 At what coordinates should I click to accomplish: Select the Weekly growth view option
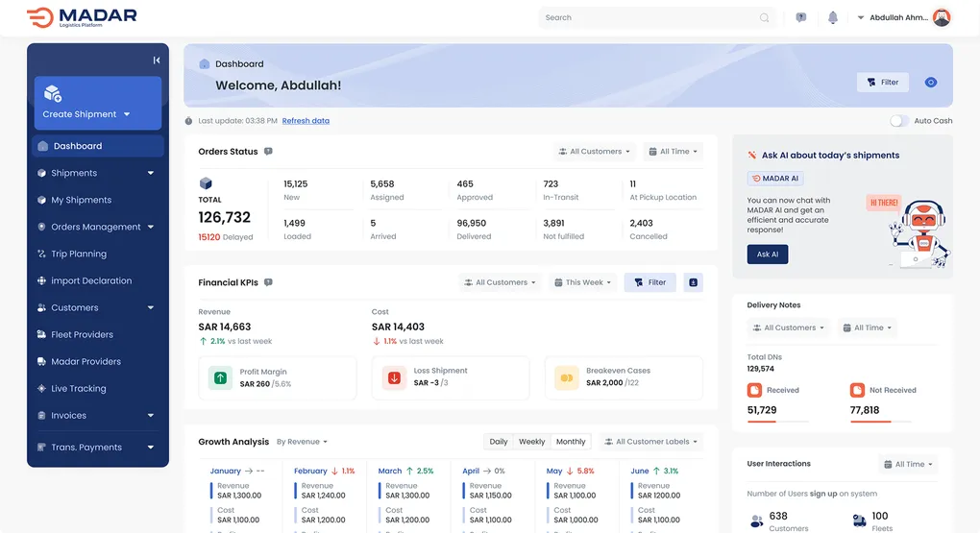531,442
